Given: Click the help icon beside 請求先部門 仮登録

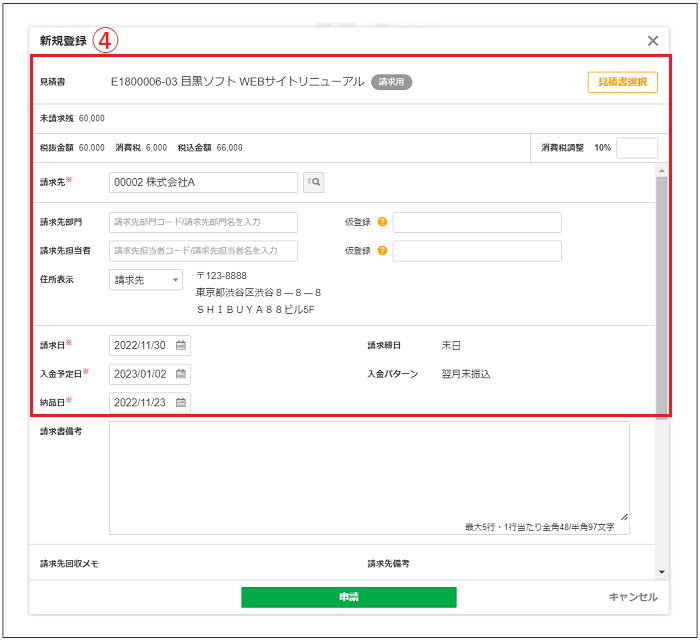Looking at the screenshot, I should (383, 222).
